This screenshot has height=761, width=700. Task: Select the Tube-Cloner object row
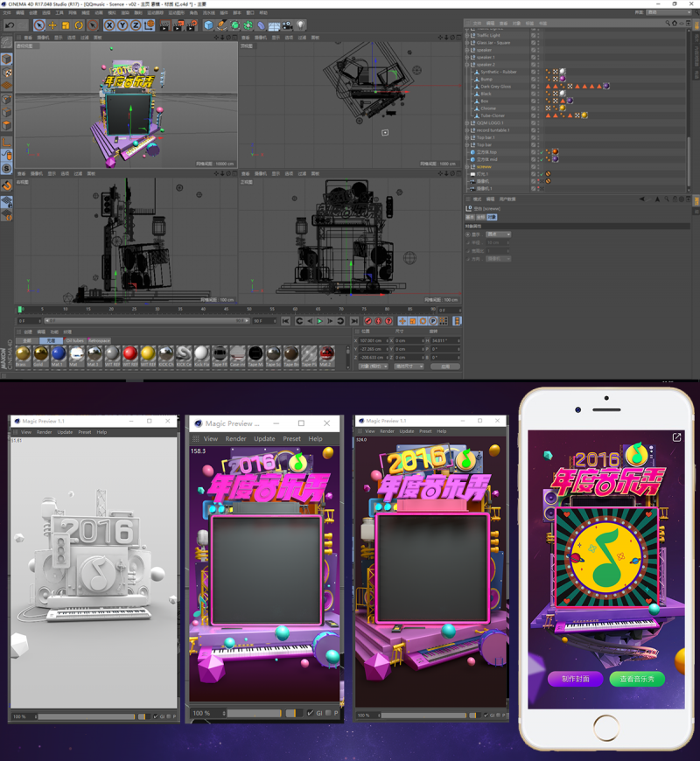click(493, 115)
